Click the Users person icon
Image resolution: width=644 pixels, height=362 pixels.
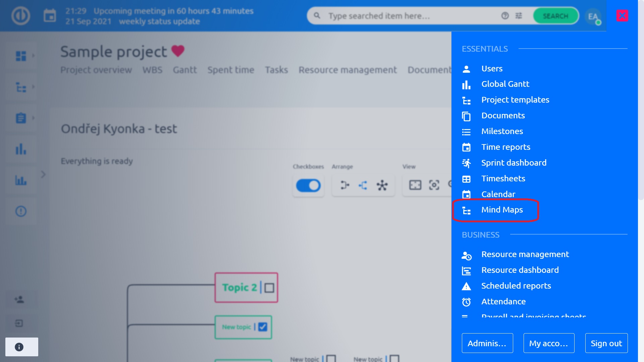pos(466,69)
